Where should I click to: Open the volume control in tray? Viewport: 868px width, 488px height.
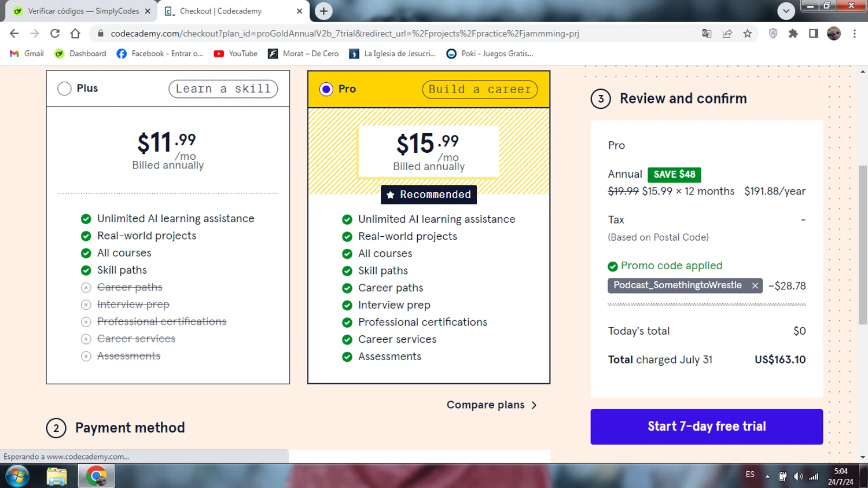coord(798,476)
